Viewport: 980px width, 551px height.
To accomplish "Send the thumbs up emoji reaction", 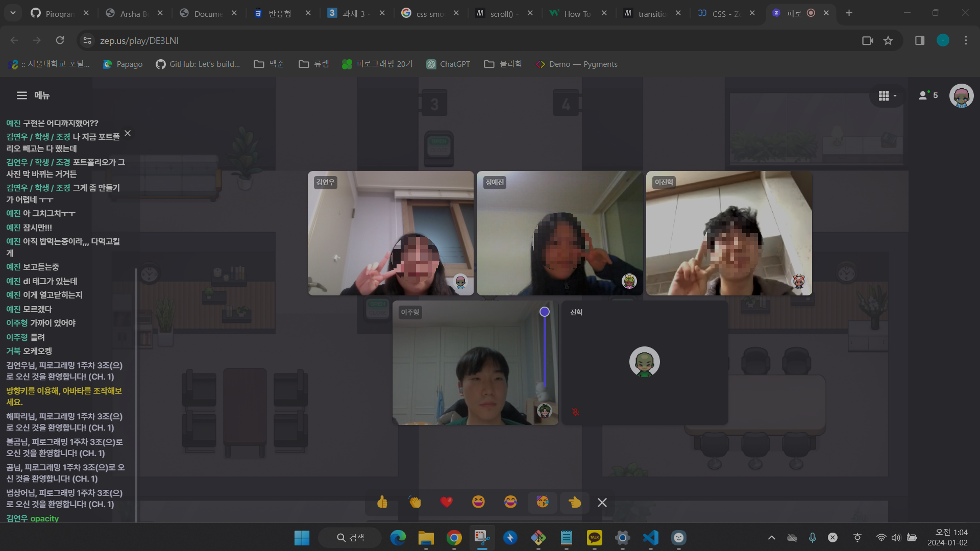I will coord(382,503).
